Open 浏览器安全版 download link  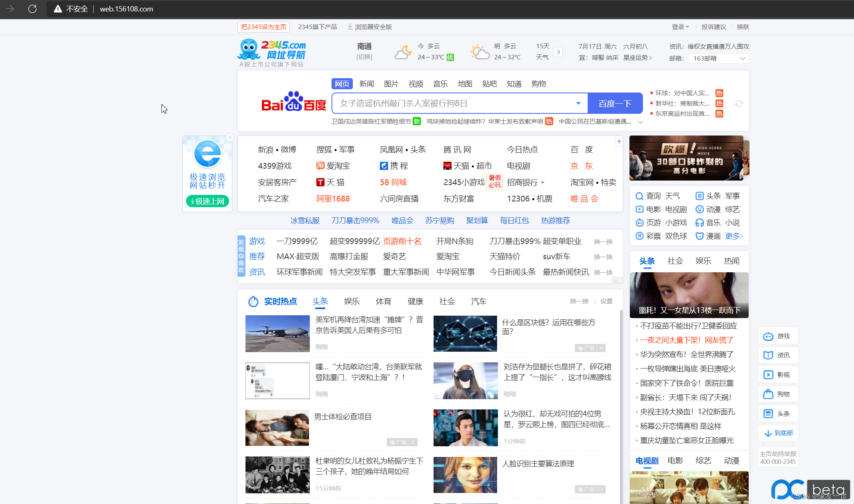click(370, 27)
